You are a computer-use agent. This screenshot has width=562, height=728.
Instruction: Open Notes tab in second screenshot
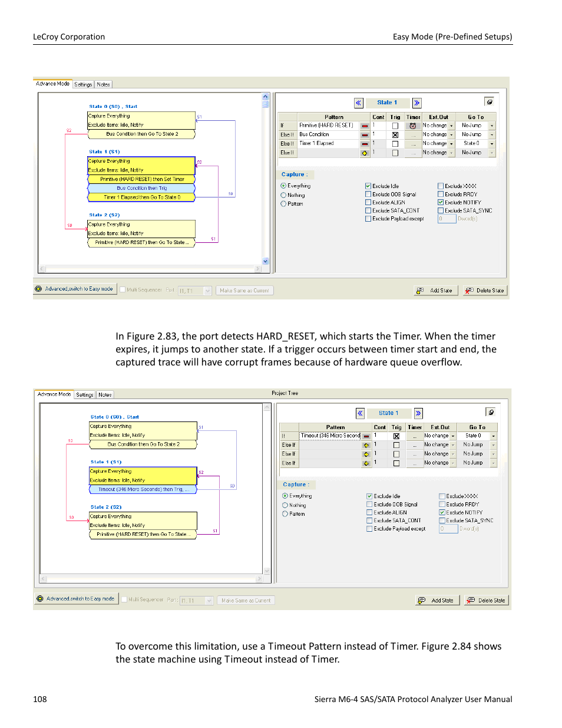click(x=105, y=395)
